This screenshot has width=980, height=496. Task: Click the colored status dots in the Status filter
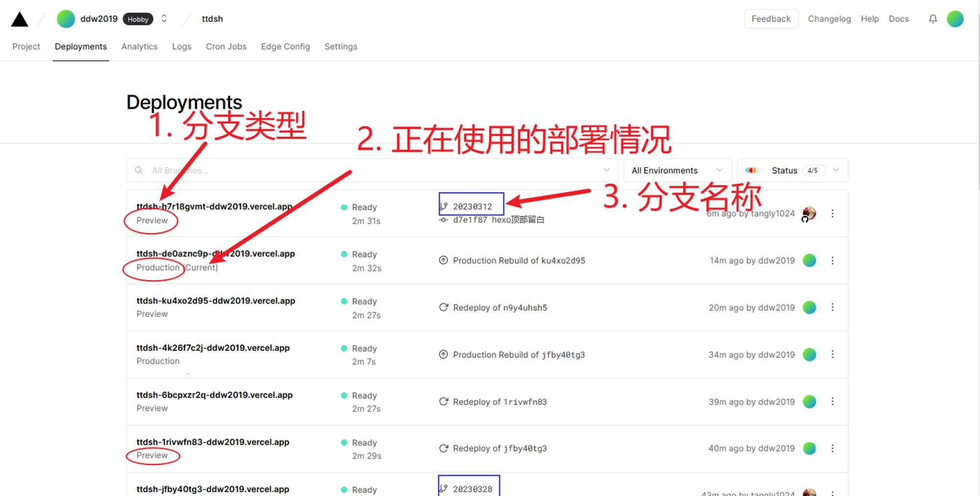click(754, 170)
